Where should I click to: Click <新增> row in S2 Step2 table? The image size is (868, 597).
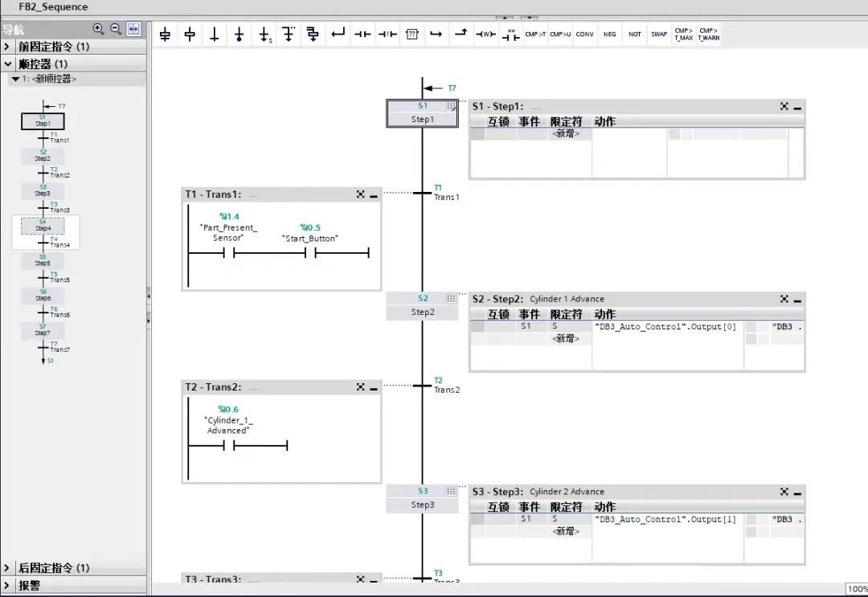(x=566, y=338)
